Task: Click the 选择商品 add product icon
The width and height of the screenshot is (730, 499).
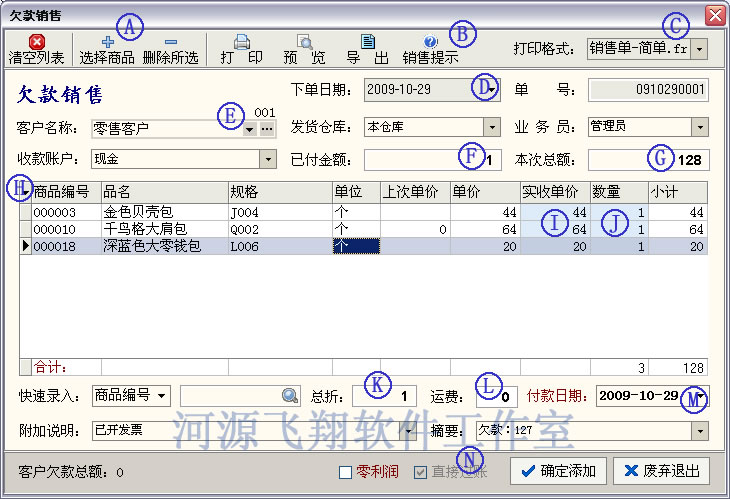Action: (107, 42)
